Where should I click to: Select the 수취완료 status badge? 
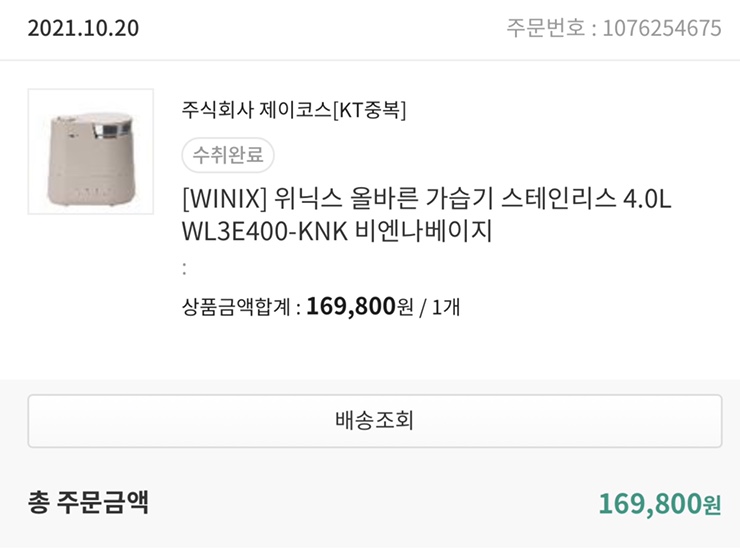click(228, 155)
